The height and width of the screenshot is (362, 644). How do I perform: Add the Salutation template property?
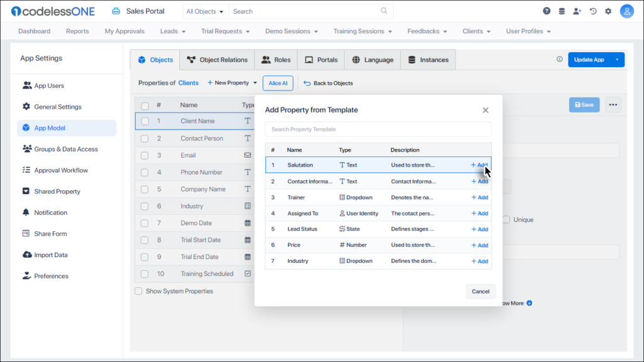click(479, 165)
